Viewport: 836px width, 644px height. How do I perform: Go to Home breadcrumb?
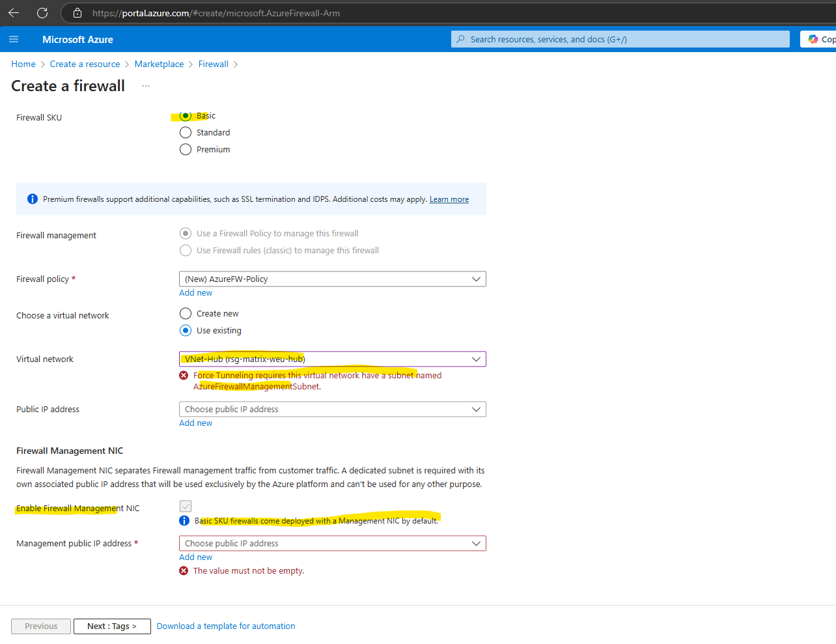point(23,64)
